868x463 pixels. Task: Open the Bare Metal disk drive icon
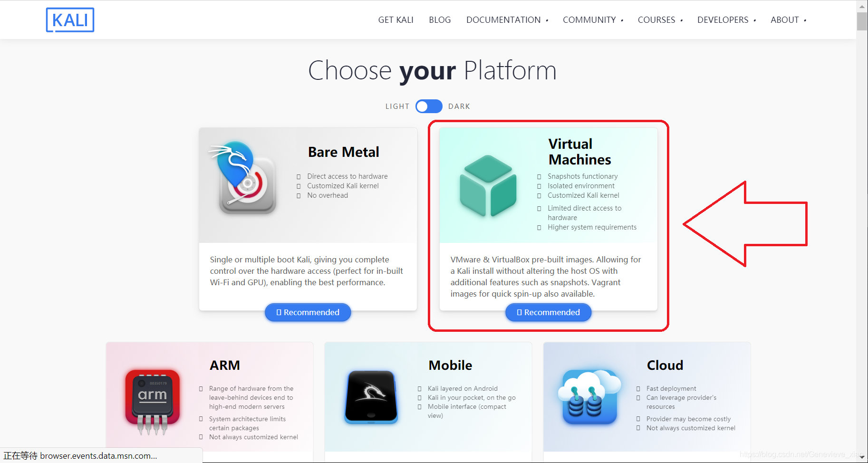coord(242,178)
